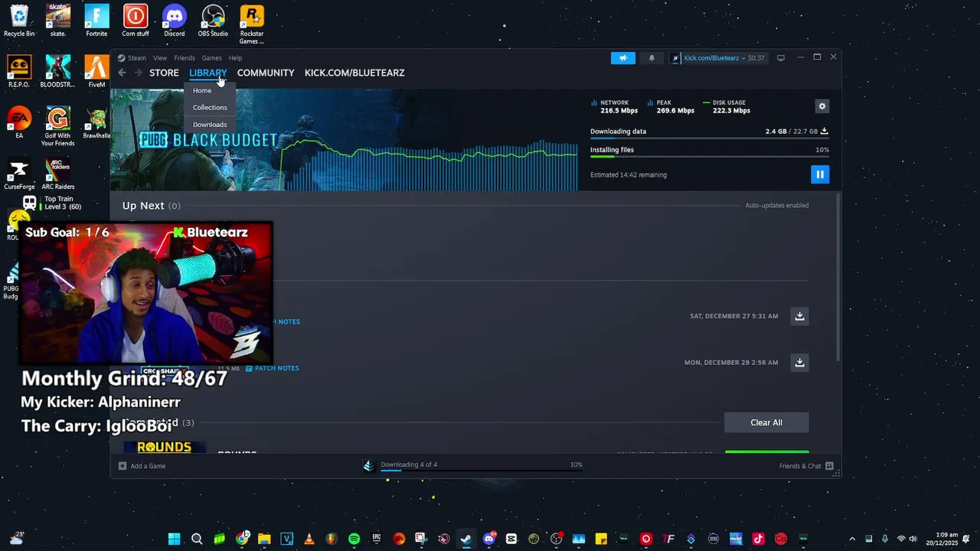Click download icon for December 27 update
The image size is (980, 551).
(799, 316)
